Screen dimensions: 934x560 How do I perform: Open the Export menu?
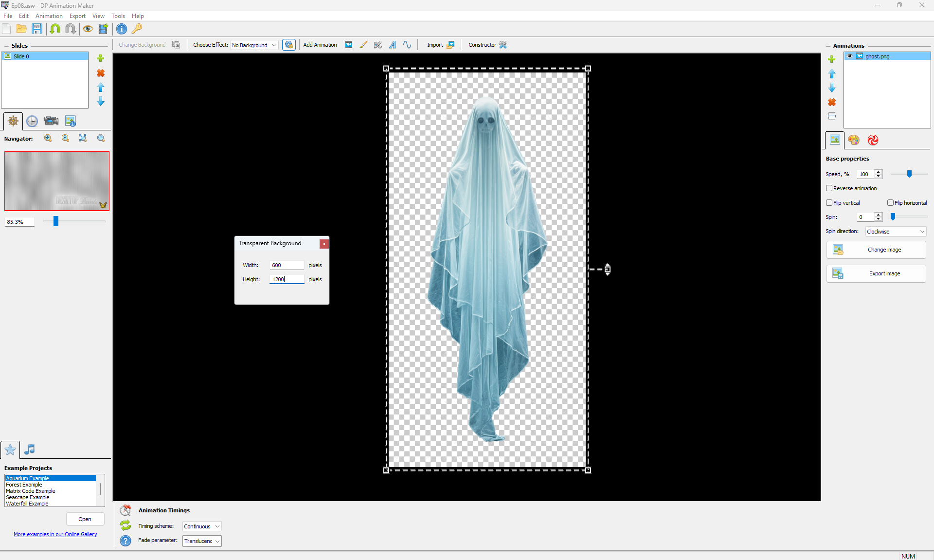point(77,16)
